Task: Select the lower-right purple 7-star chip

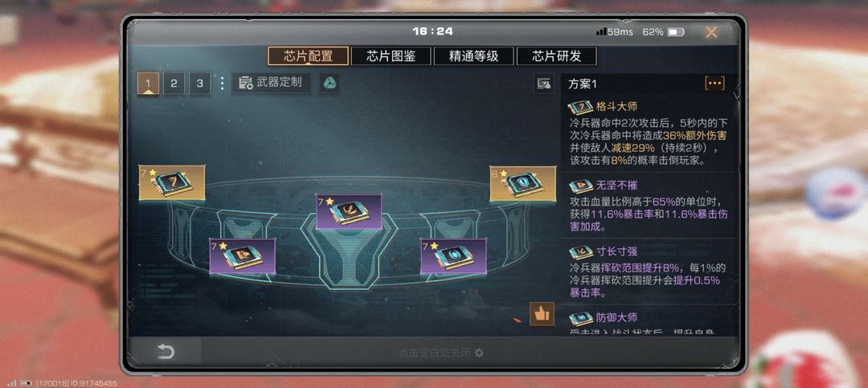Action: click(x=453, y=255)
